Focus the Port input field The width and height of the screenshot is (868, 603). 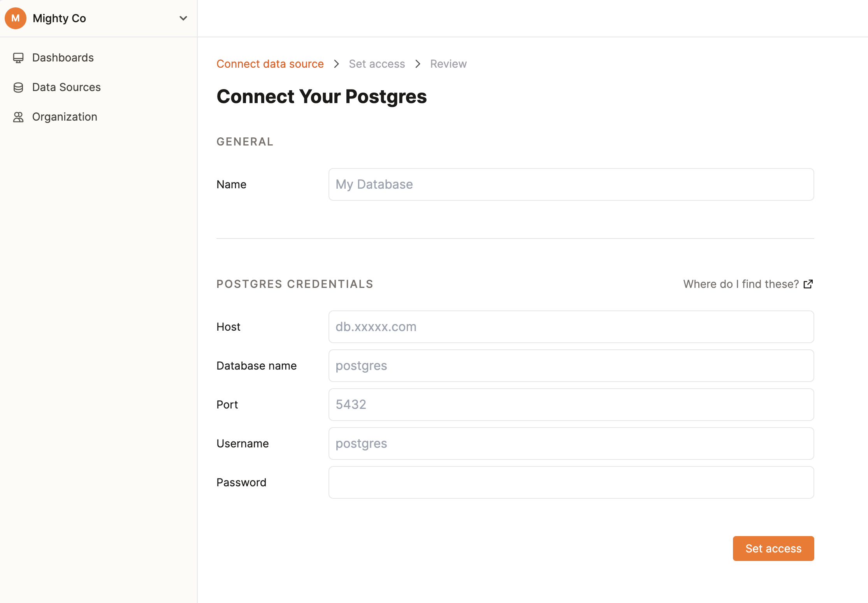coord(571,405)
